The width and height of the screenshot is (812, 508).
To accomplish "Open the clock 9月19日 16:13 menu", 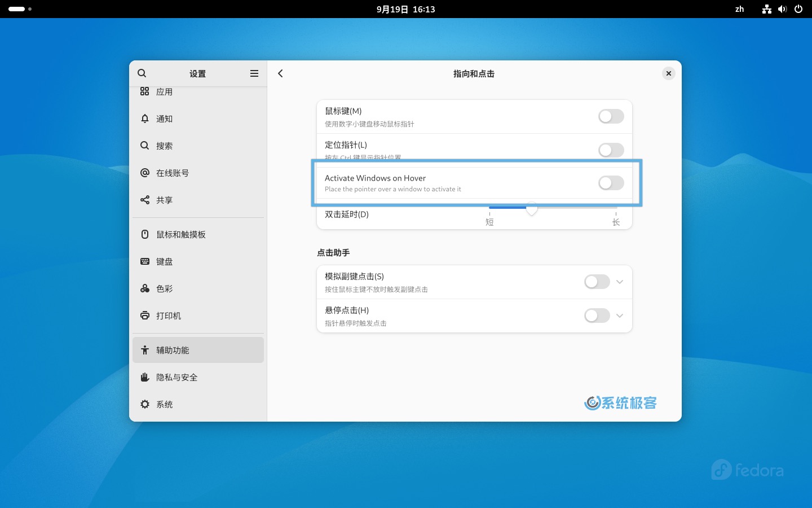I will [x=405, y=9].
